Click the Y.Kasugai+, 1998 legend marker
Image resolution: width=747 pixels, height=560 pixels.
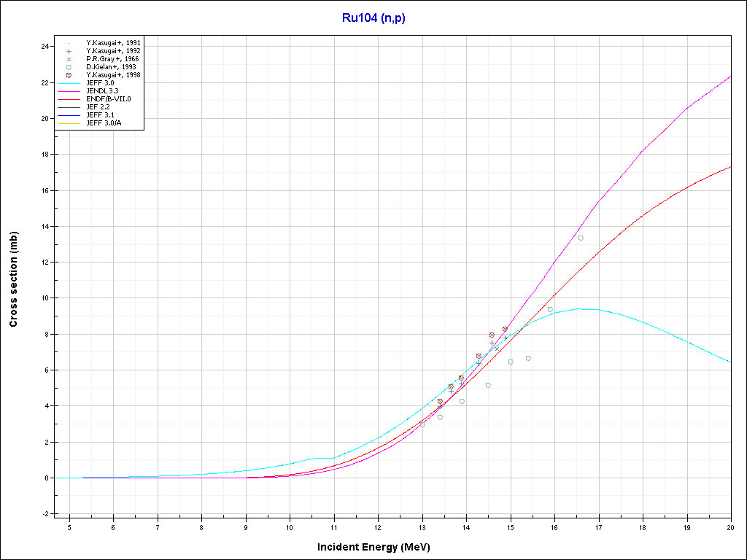[x=69, y=74]
